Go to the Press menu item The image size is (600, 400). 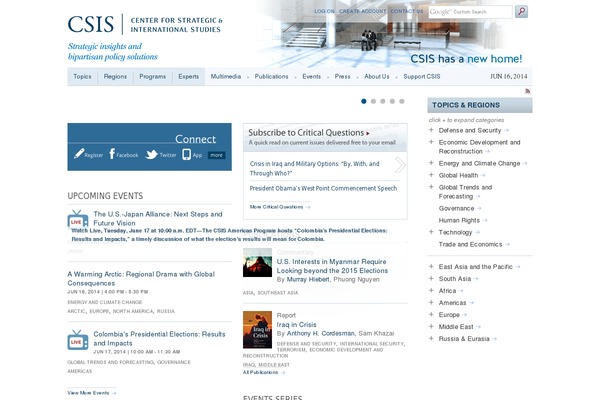342,77
